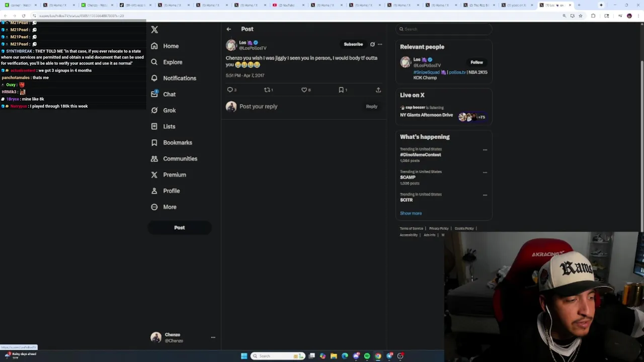This screenshot has height=362, width=644.
Task: Reload the page in the browser
Action: 23,16
